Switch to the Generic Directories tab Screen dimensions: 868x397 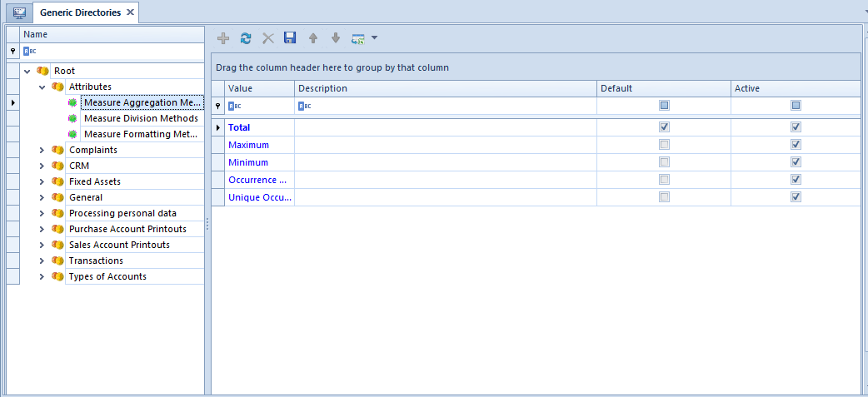tap(80, 12)
